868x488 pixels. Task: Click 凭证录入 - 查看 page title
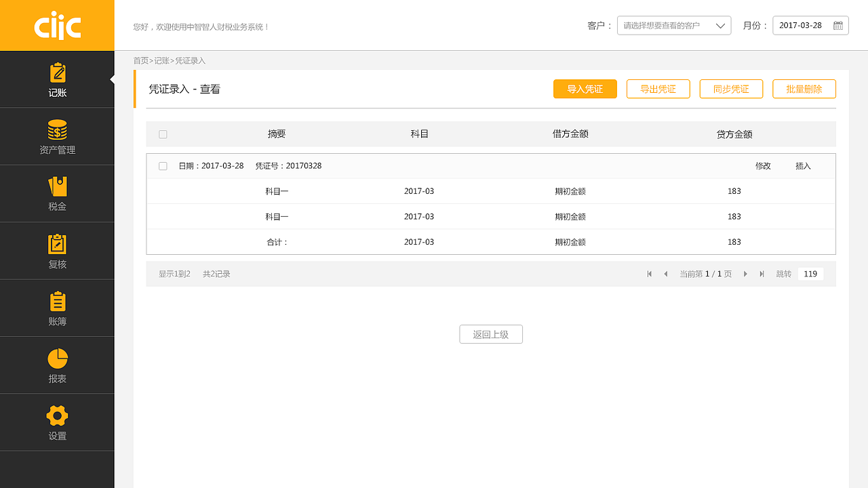tap(184, 89)
